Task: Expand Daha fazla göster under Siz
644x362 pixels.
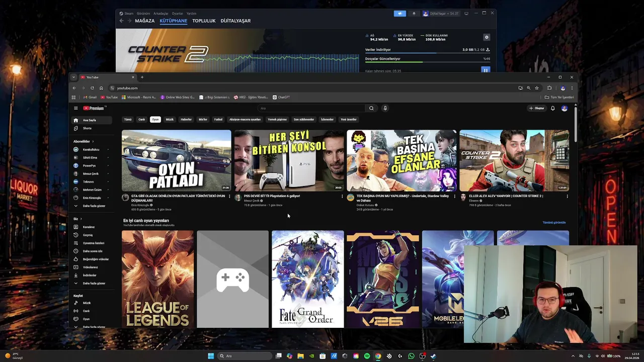Action: 91,283
